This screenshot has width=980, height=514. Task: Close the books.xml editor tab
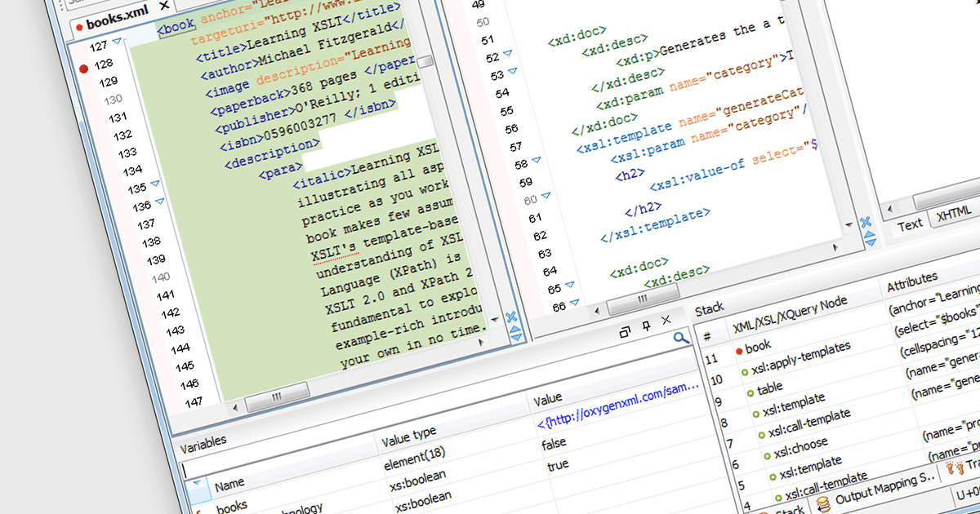(164, 7)
